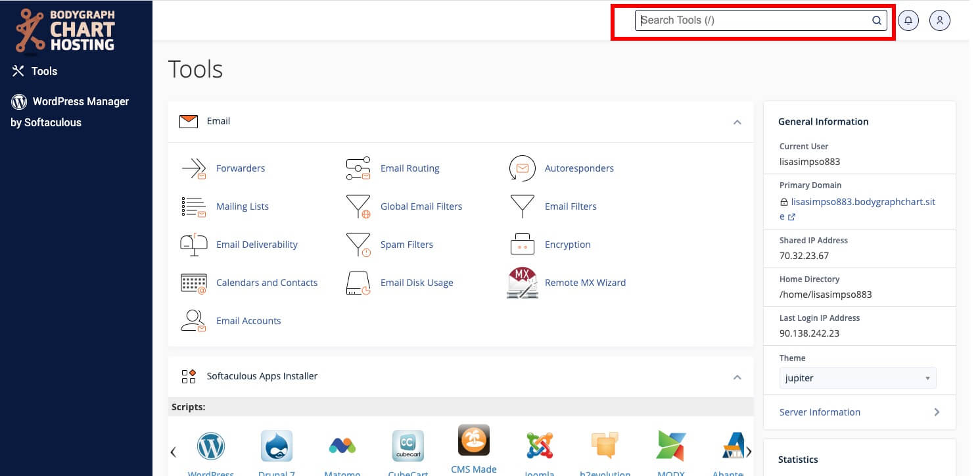
Task: Click the Email Routing icon
Action: [358, 168]
